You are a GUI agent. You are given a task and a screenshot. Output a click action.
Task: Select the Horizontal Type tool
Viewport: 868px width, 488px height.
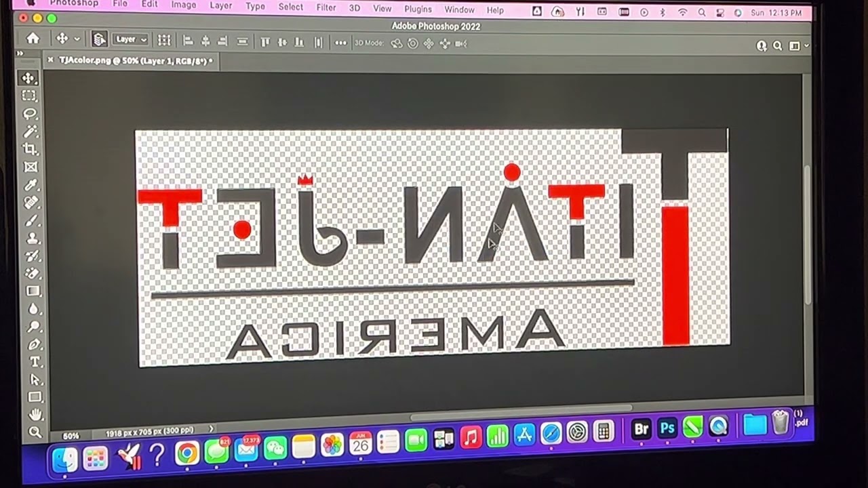coord(35,362)
